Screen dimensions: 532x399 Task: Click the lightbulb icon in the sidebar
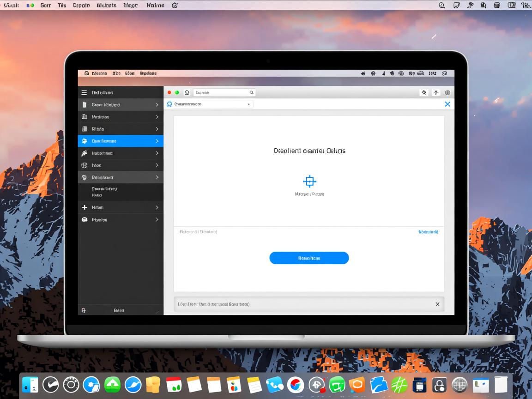[x=84, y=177]
